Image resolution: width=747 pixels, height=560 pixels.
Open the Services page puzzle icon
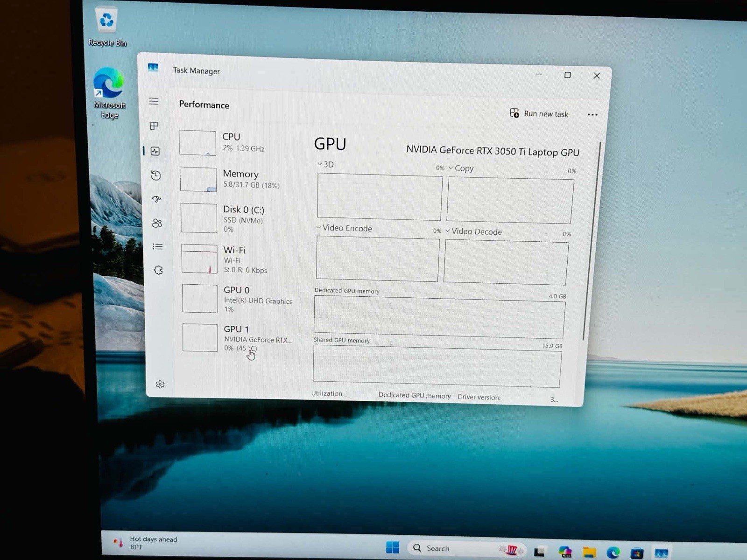[158, 270]
